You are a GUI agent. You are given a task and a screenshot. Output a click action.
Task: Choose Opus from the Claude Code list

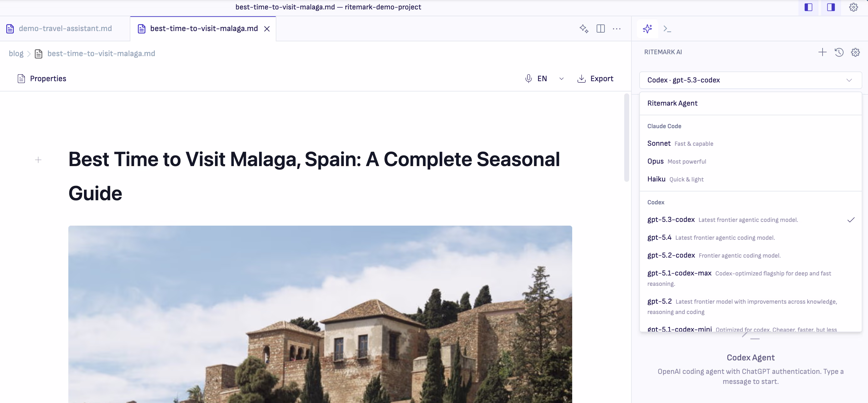pyautogui.click(x=655, y=161)
